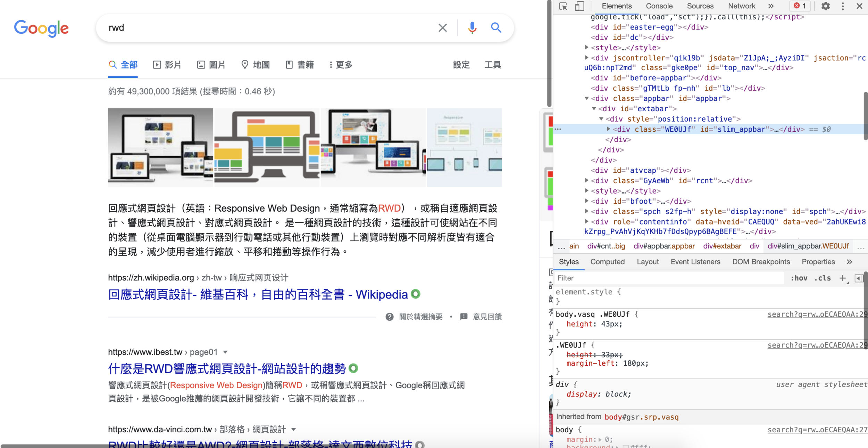The height and width of the screenshot is (448, 868).
Task: Click the styles Filter input field
Action: tap(668, 278)
